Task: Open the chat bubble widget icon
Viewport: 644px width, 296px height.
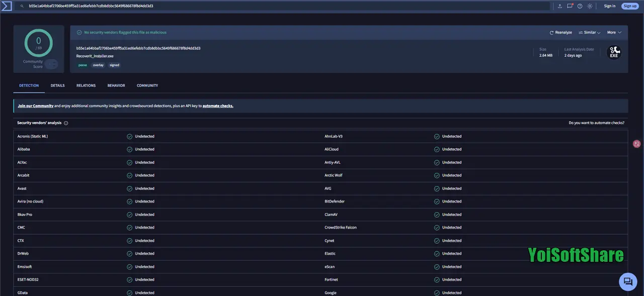Action: (628, 281)
